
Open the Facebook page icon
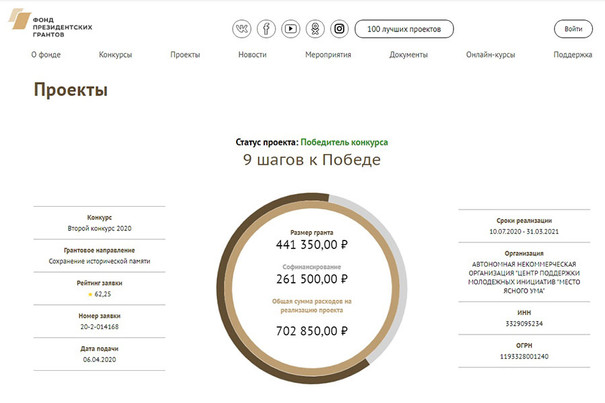tap(266, 29)
